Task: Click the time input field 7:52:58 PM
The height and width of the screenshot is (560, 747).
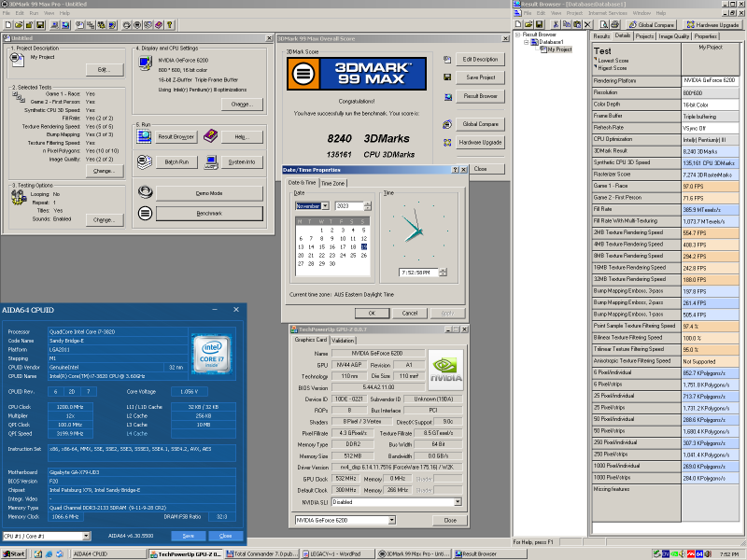Action: (x=418, y=273)
